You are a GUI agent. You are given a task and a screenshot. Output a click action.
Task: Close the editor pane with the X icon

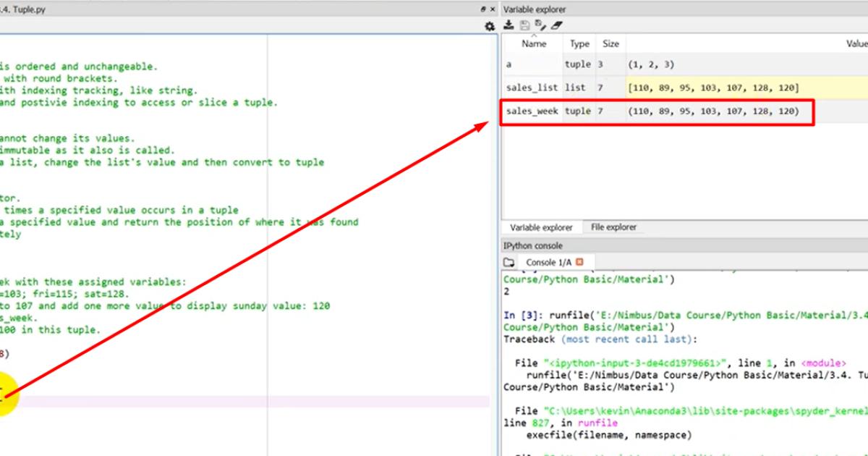[x=493, y=9]
